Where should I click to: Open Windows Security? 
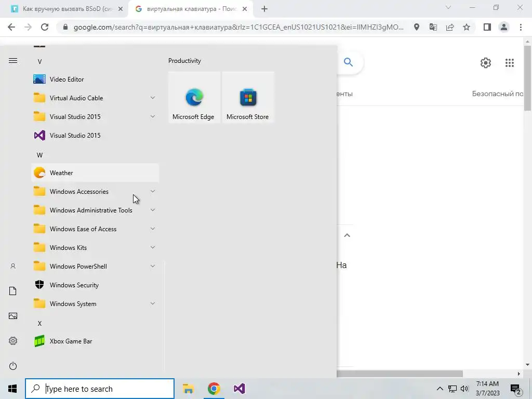click(95, 285)
